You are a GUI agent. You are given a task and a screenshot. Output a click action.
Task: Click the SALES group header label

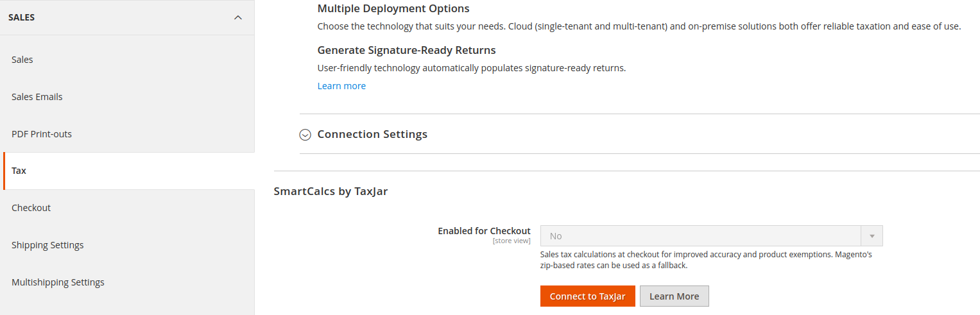click(x=22, y=17)
